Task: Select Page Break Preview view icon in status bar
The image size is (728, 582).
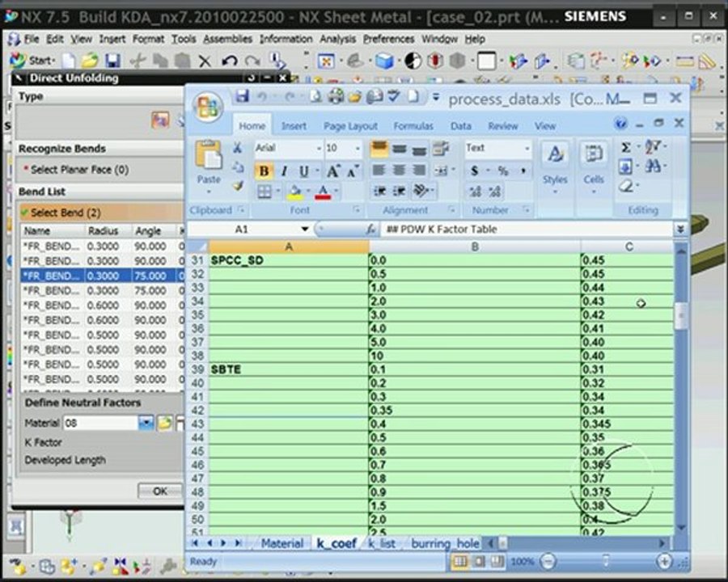Action: (497, 561)
